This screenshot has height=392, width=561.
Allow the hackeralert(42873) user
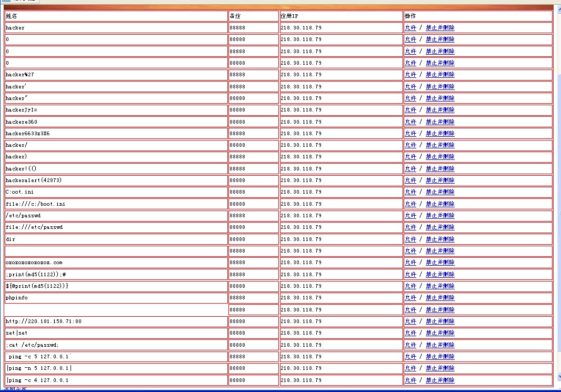tap(410, 180)
